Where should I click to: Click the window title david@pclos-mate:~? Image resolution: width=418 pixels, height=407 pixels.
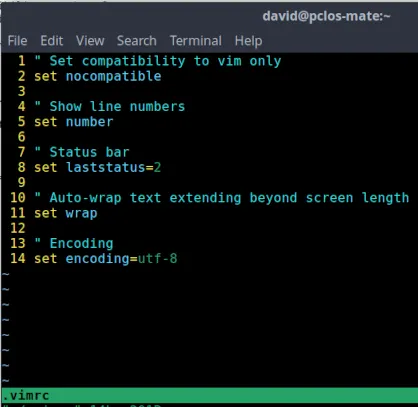pyautogui.click(x=326, y=16)
